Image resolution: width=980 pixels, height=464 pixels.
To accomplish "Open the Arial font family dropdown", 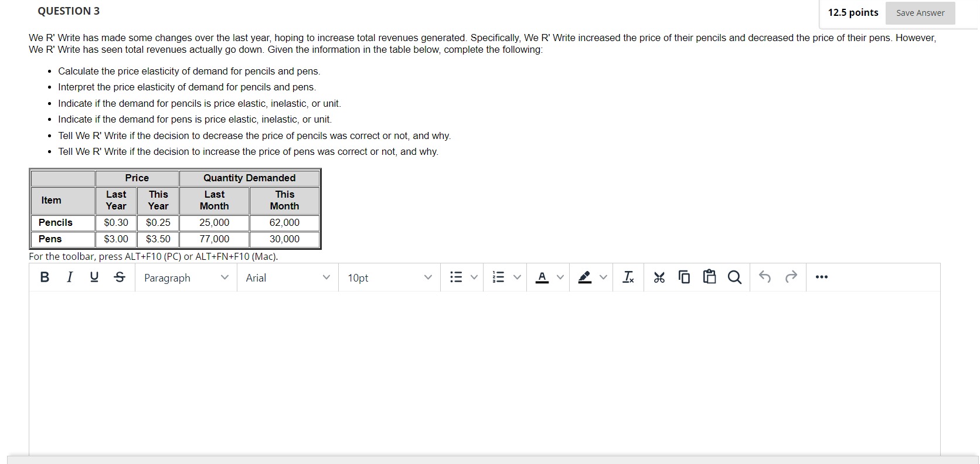I will pos(288,277).
